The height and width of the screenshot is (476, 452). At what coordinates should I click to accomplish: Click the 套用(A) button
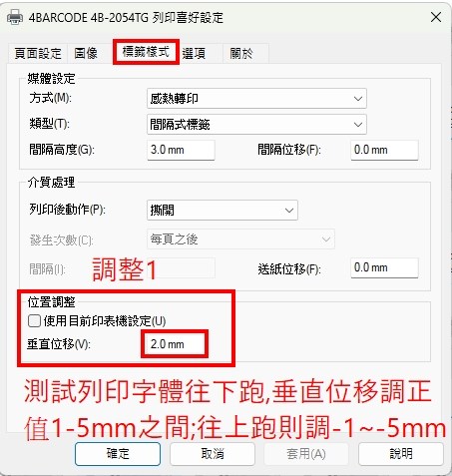point(306,454)
